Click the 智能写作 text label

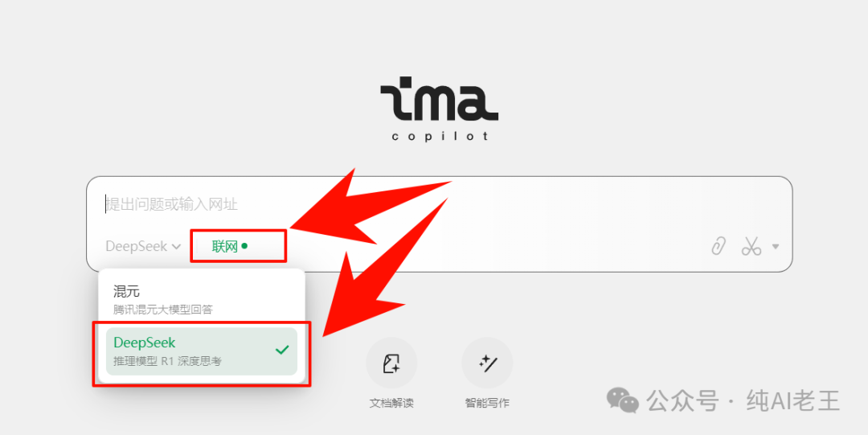tap(487, 403)
